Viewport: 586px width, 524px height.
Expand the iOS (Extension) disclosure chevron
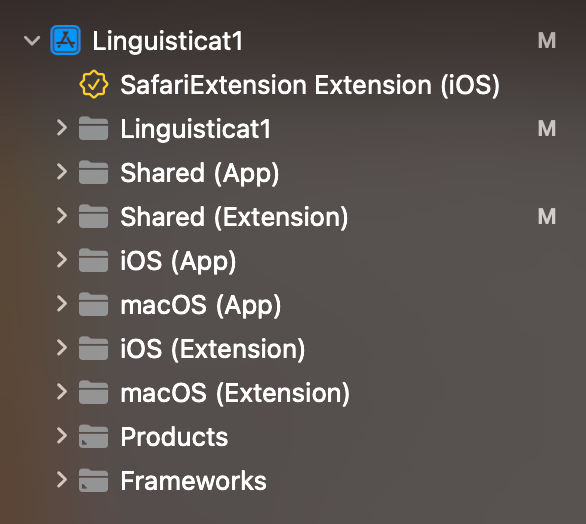point(62,348)
